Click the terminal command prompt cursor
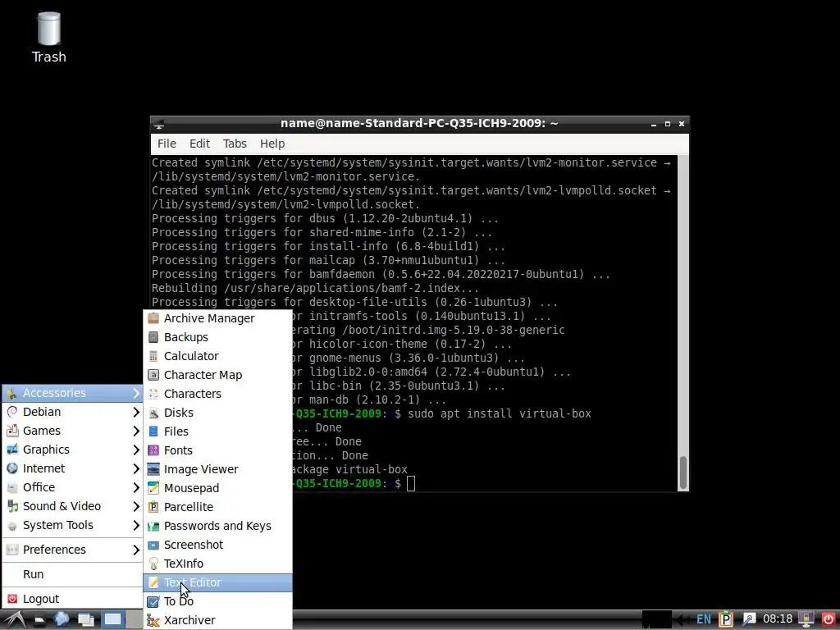Screen dimensions: 840x630 point(411,484)
